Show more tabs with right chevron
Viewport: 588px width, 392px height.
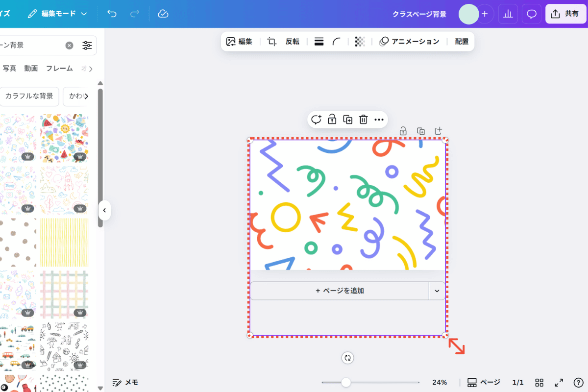click(91, 69)
